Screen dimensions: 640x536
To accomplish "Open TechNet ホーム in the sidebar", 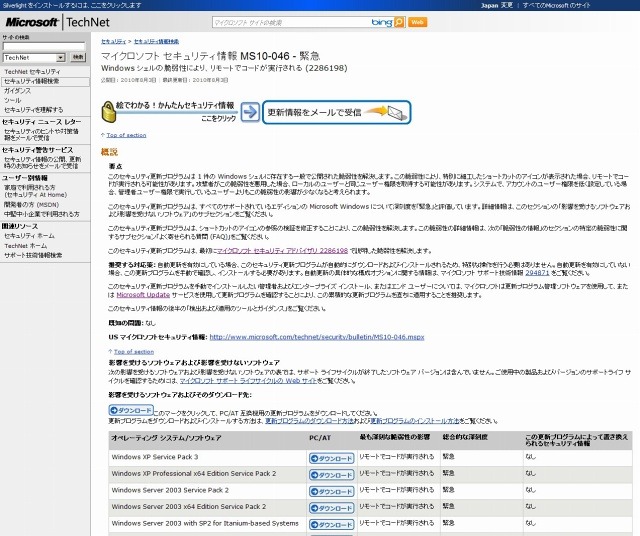I will tap(25, 246).
